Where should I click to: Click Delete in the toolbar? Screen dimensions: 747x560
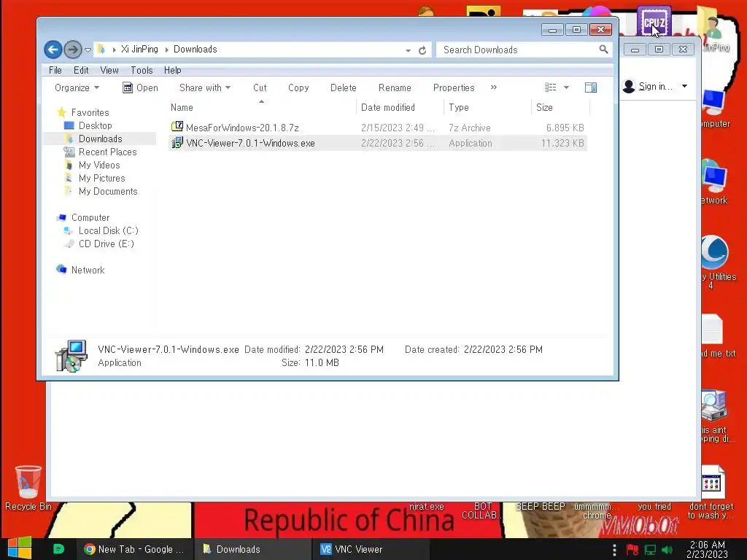(343, 87)
